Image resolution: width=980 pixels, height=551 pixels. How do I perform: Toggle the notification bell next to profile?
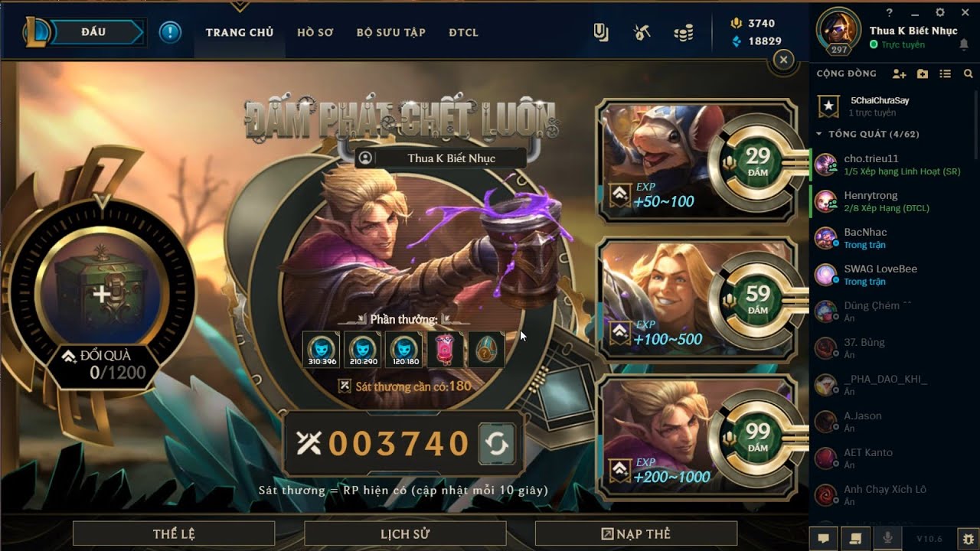pos(964,45)
